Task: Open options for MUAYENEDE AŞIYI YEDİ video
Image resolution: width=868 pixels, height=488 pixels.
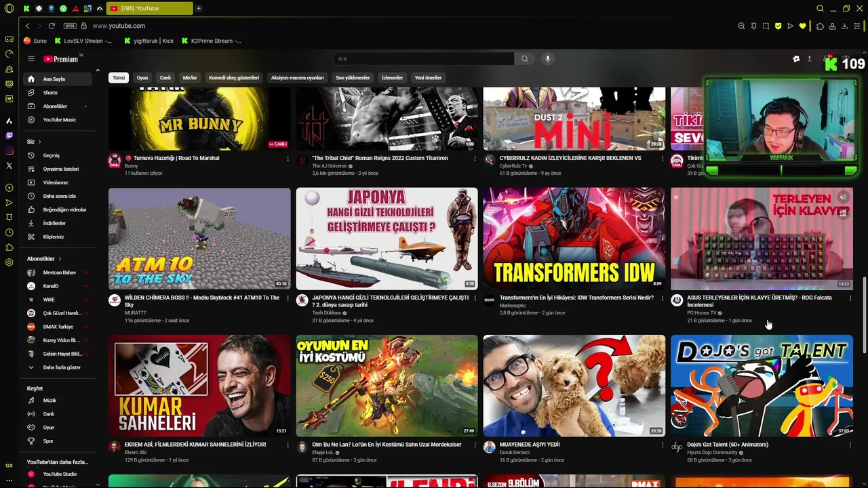Action: tap(663, 445)
